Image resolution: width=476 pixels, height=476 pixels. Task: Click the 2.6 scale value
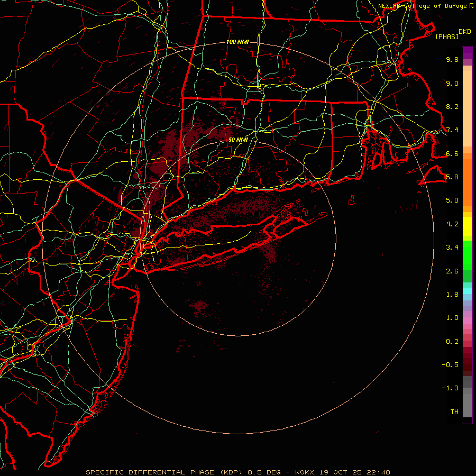(452, 271)
